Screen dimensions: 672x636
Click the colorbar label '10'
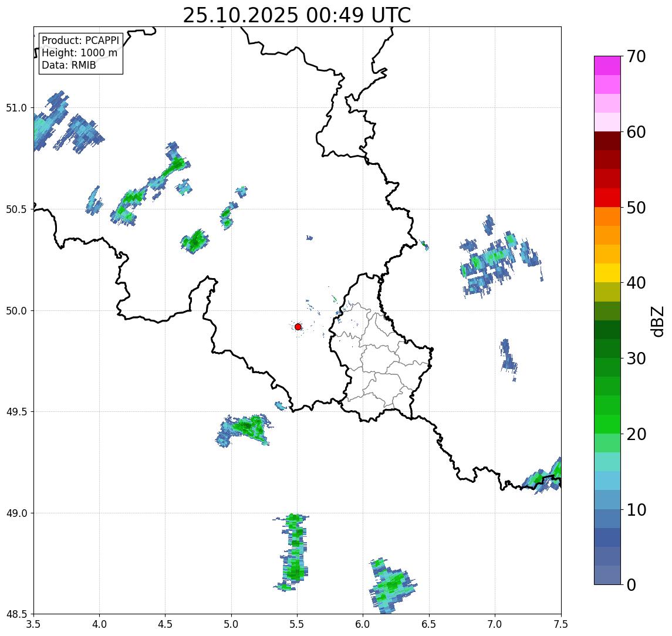pyautogui.click(x=636, y=510)
